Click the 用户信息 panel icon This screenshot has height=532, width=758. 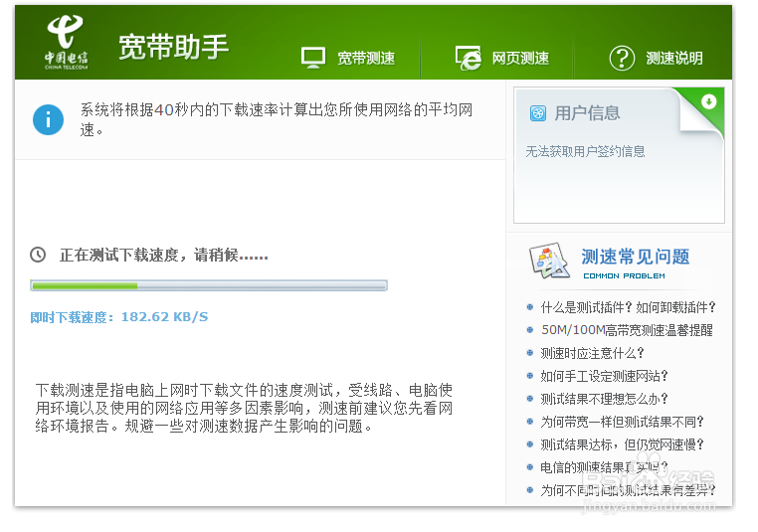(x=538, y=113)
